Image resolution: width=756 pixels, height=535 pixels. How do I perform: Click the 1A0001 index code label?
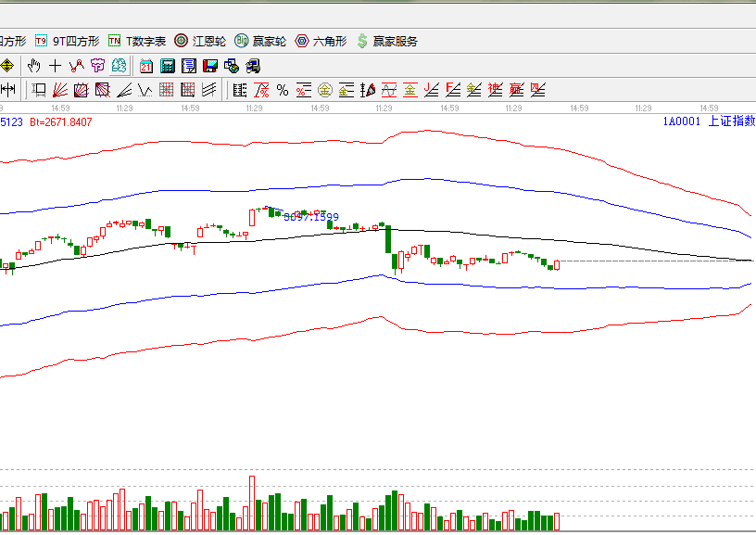tap(680, 121)
